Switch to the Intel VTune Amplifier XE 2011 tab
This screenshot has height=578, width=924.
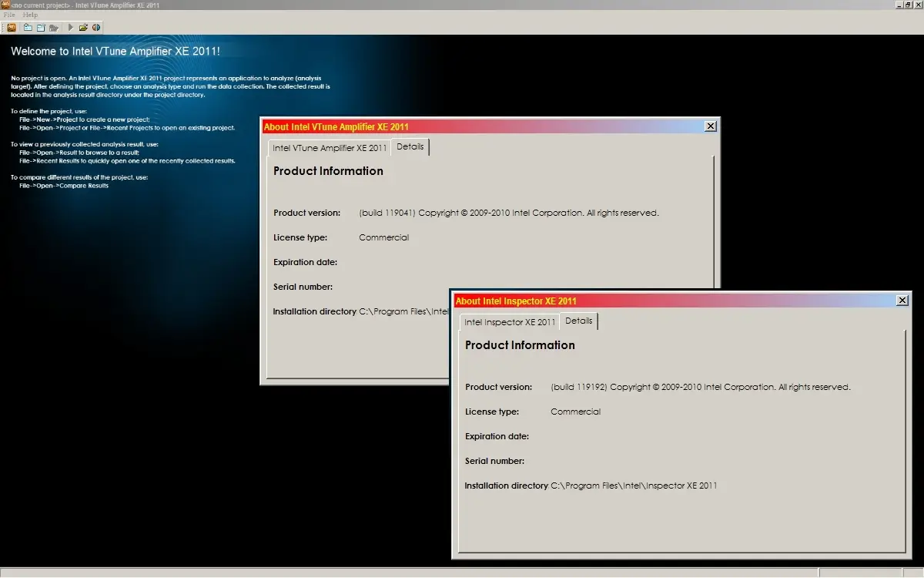330,147
